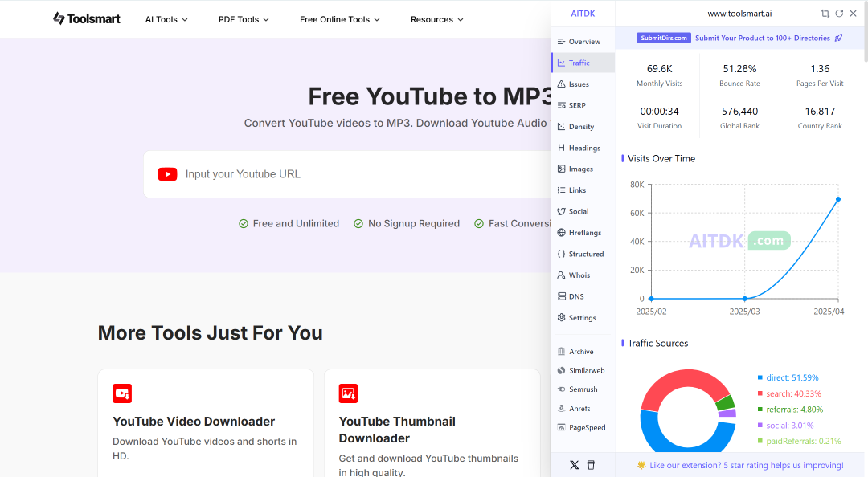Viewport: 868px width, 477px height.
Task: Open Submit Your Product to 100+ Directories link
Action: [762, 38]
